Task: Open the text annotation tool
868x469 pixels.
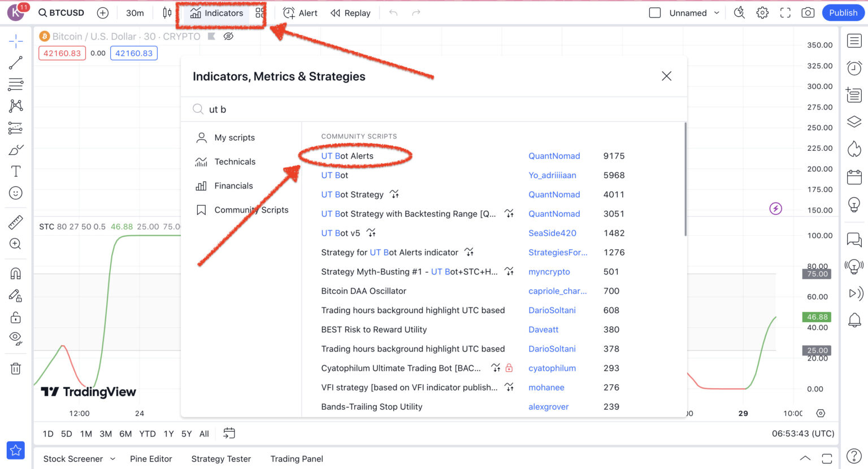Action: 16,171
